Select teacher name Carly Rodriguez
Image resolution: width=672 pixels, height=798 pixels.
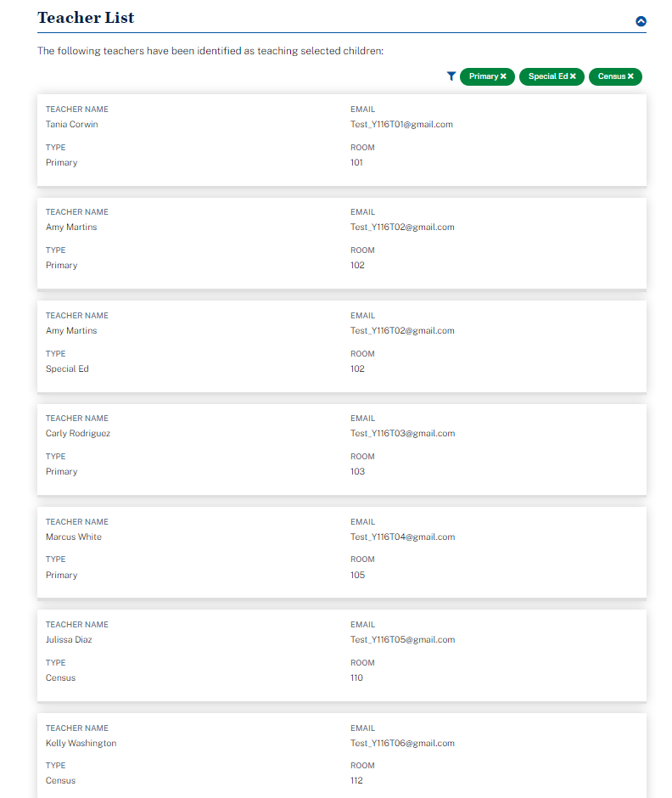pos(78,434)
